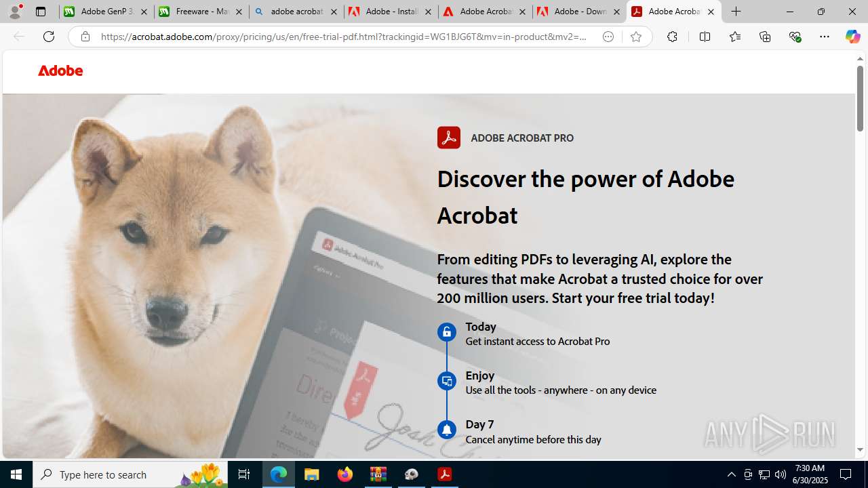Switch to Adobe GenP tab
This screenshot has height=488, width=868.
106,12
